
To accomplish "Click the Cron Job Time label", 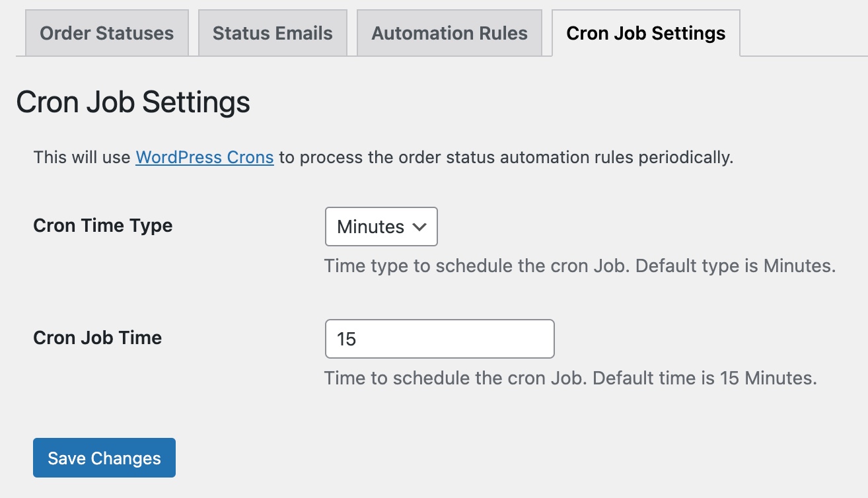I will coord(97,338).
